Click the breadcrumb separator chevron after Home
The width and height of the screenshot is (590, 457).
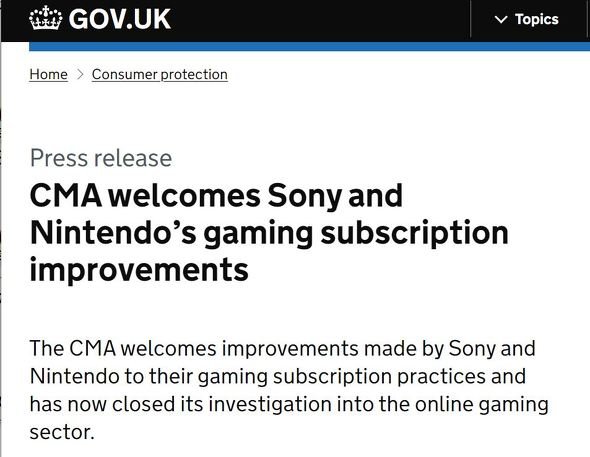pos(79,74)
